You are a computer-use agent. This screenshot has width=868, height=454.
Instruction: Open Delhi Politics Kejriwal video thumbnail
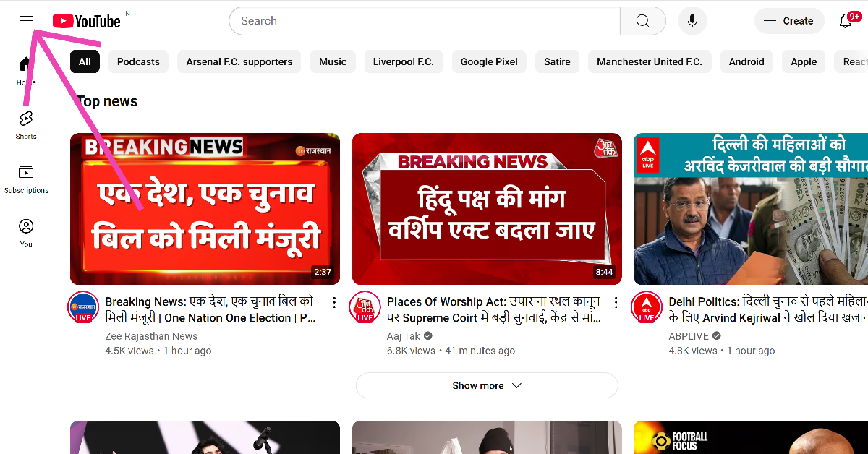751,209
